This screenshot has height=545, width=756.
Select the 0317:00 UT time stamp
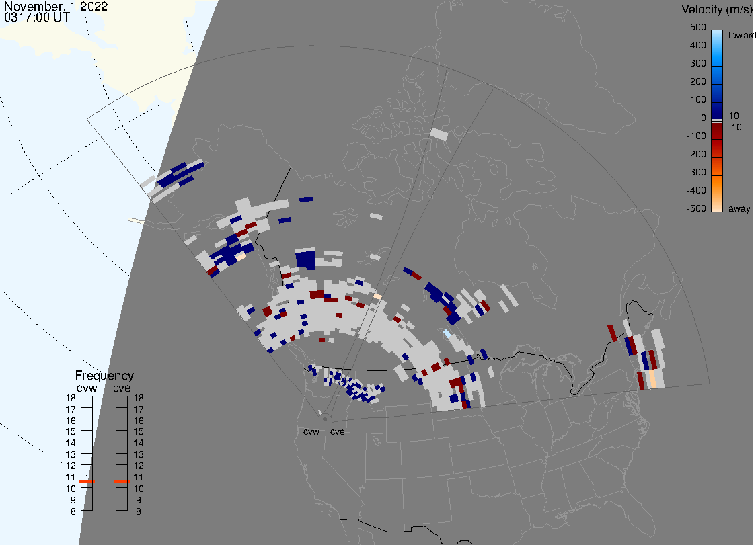tap(37, 17)
